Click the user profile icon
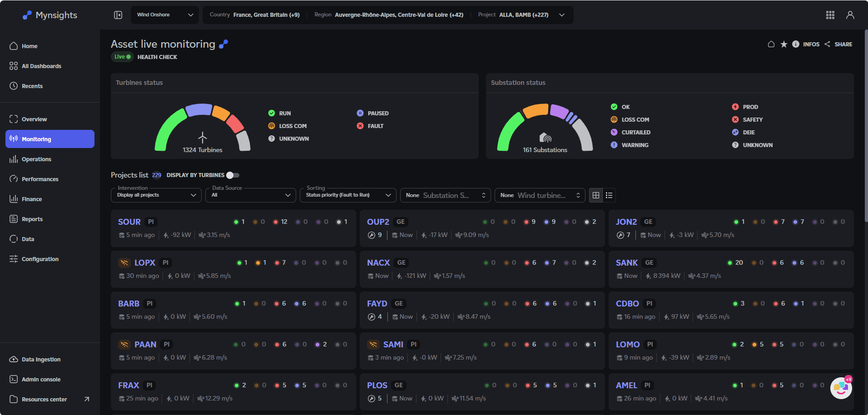Image resolution: width=868 pixels, height=415 pixels. [x=850, y=15]
